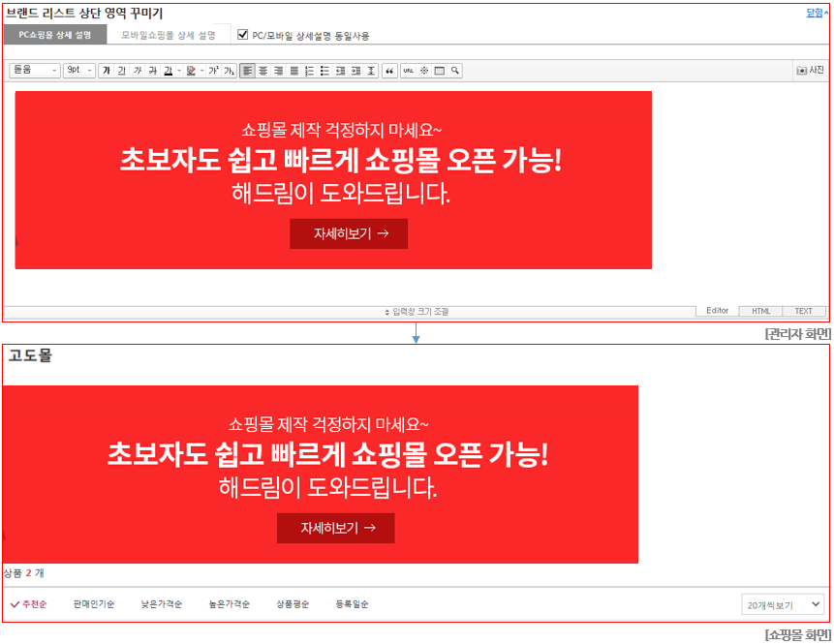Click the 상품 2 개 count text

24,573
